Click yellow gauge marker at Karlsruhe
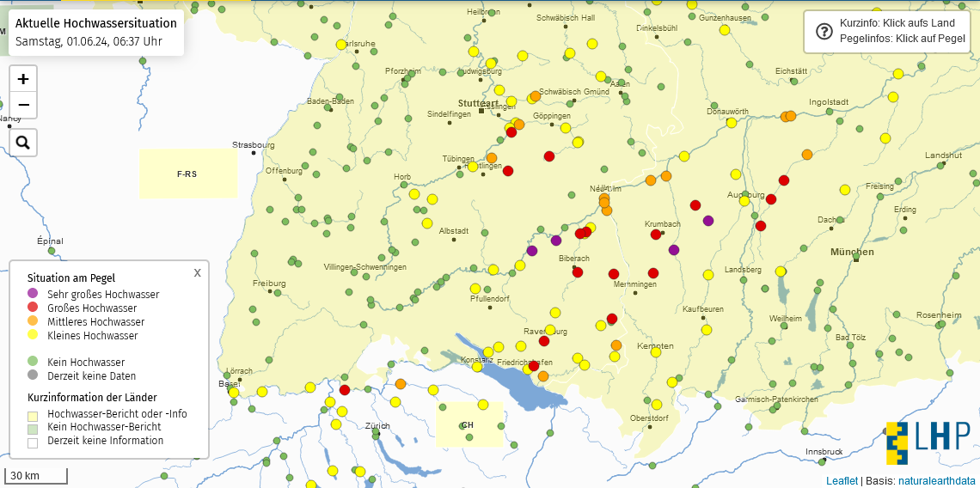The height and width of the screenshot is (488, 980). [341, 45]
